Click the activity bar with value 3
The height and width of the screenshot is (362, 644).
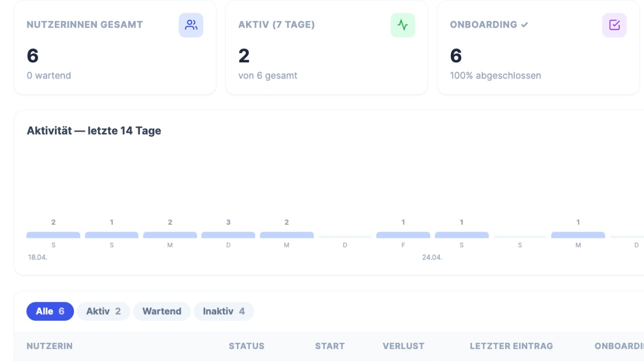pos(228,235)
